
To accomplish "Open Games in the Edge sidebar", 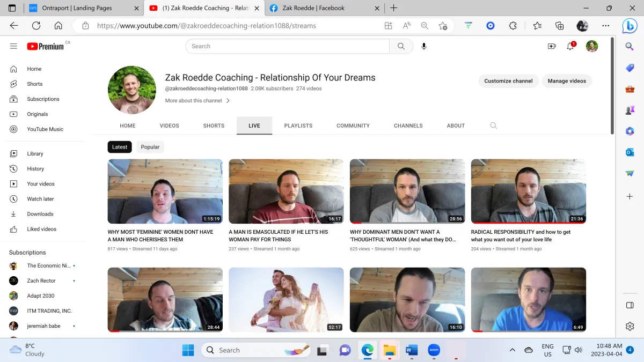I will [630, 110].
